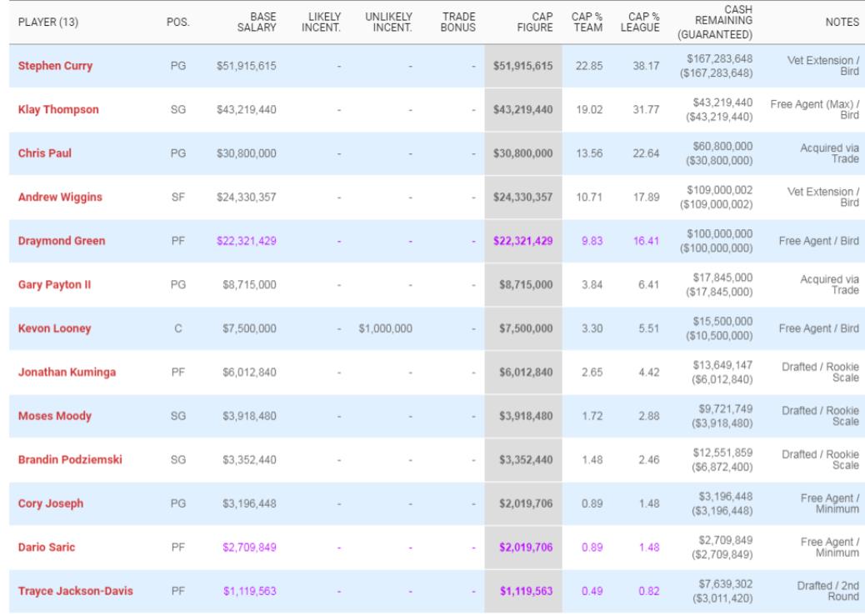865x616 pixels.
Task: View Brandin Podziemski's player profile
Action: tap(70, 460)
